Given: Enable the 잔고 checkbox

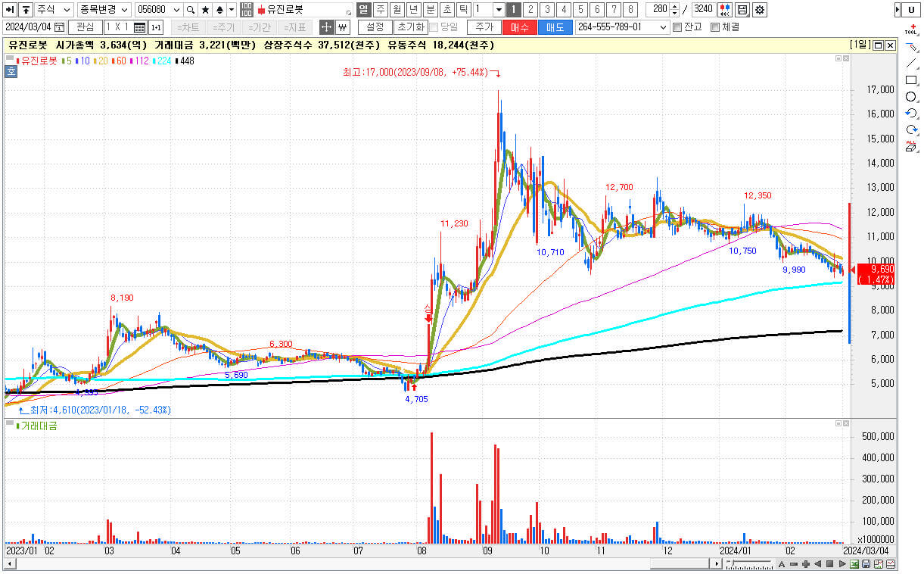Looking at the screenshot, I should click(x=677, y=27).
